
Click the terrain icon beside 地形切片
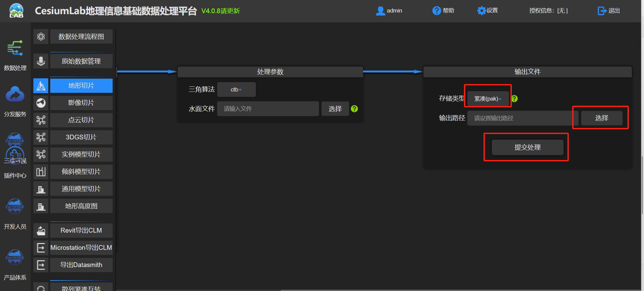click(x=41, y=86)
